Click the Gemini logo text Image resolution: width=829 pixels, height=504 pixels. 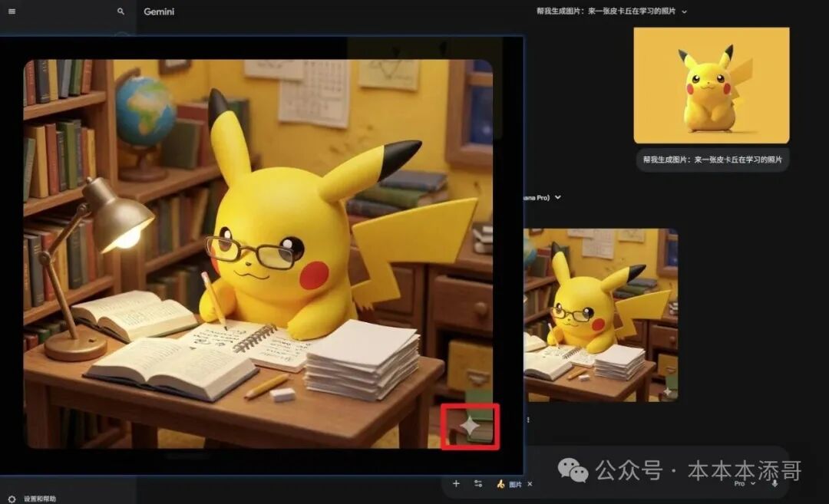pyautogui.click(x=159, y=12)
